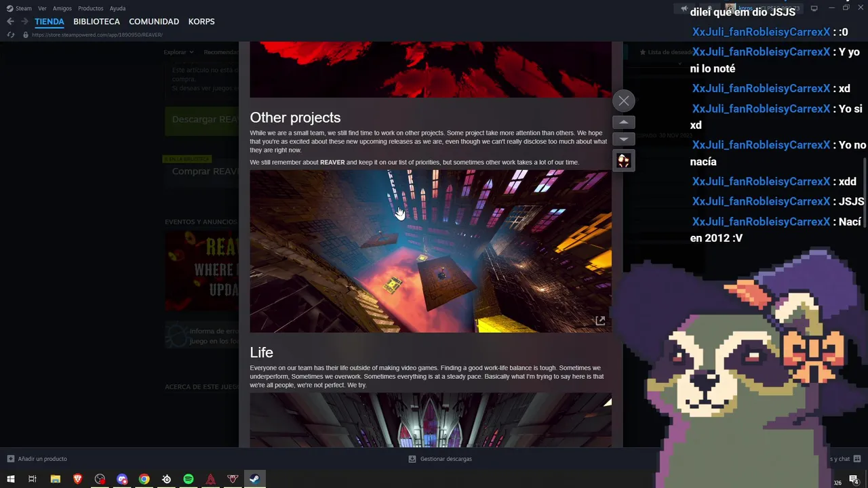Open the red winged-V taskbar app
This screenshot has width=868, height=488.
(233, 479)
